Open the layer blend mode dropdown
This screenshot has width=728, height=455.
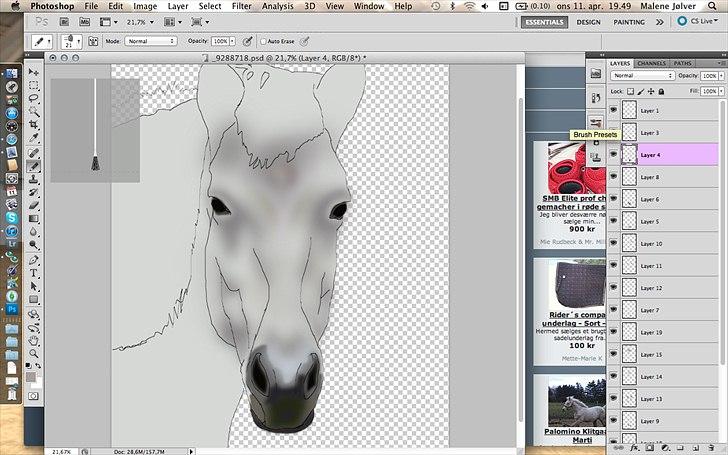click(x=642, y=76)
